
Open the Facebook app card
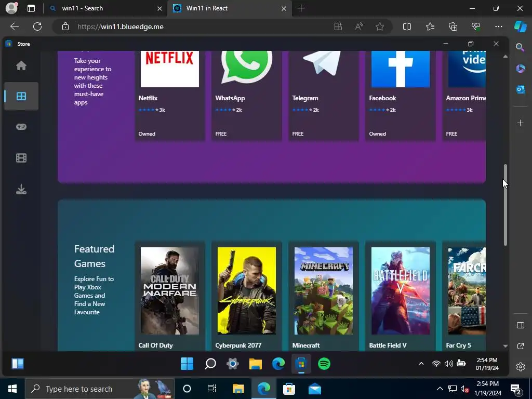401,95
